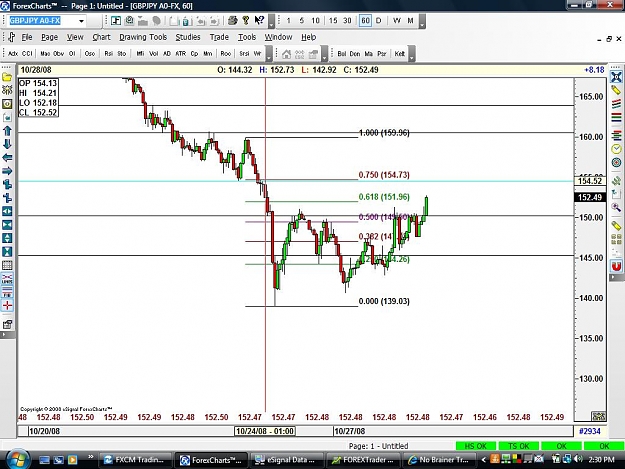The width and height of the screenshot is (625, 469).
Task: Add the Adx study
Action: coord(13,53)
